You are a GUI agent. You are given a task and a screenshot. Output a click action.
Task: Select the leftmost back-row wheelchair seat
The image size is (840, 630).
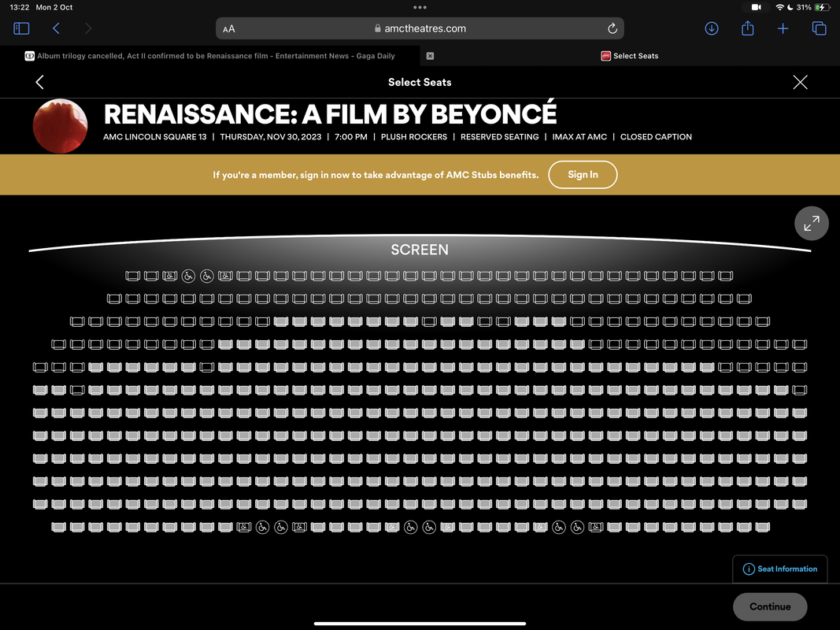[262, 527]
